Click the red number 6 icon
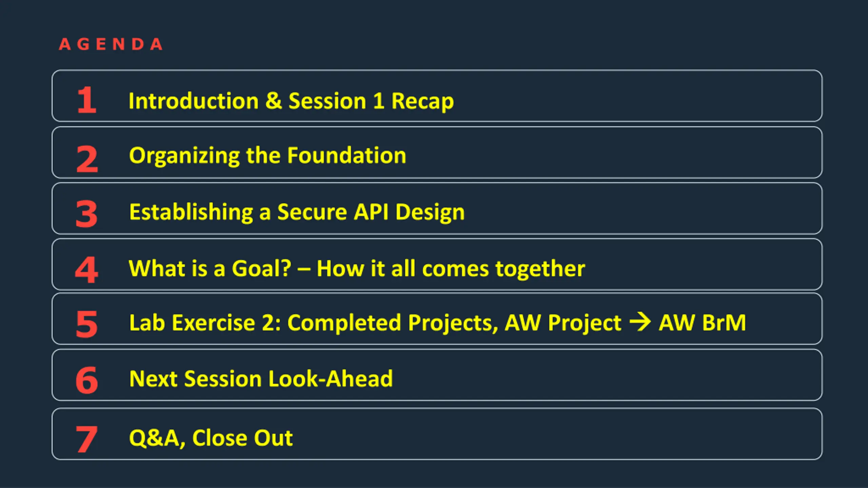Screen dimensions: 868x488 (x=87, y=380)
